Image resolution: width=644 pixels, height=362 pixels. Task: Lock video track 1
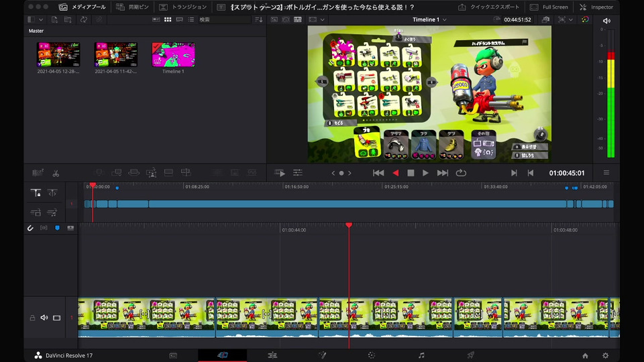tap(32, 318)
